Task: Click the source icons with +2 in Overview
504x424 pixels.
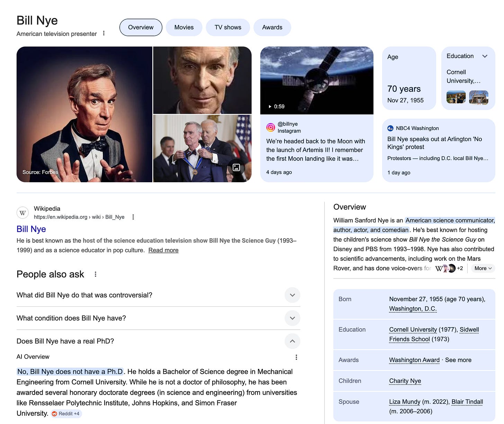Action: [449, 268]
